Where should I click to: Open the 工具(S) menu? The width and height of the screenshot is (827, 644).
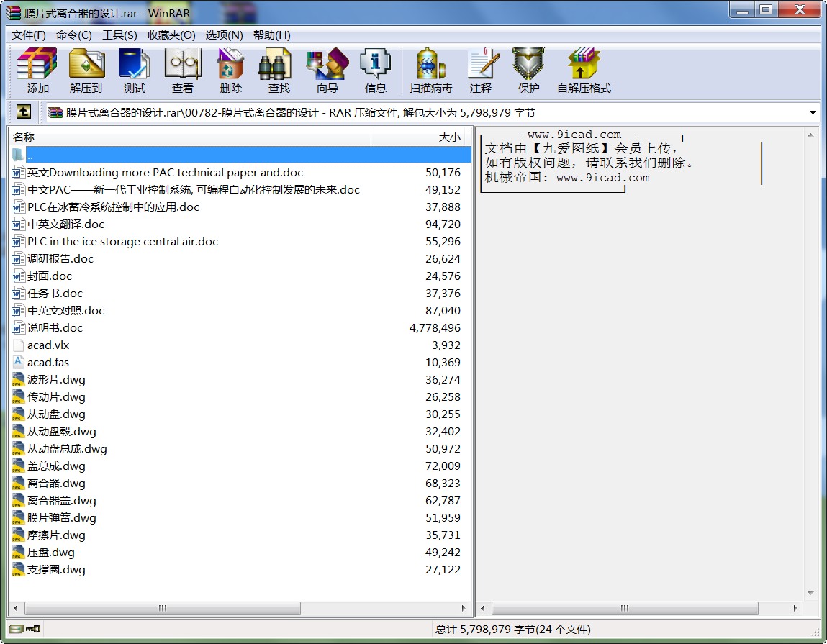click(x=119, y=35)
